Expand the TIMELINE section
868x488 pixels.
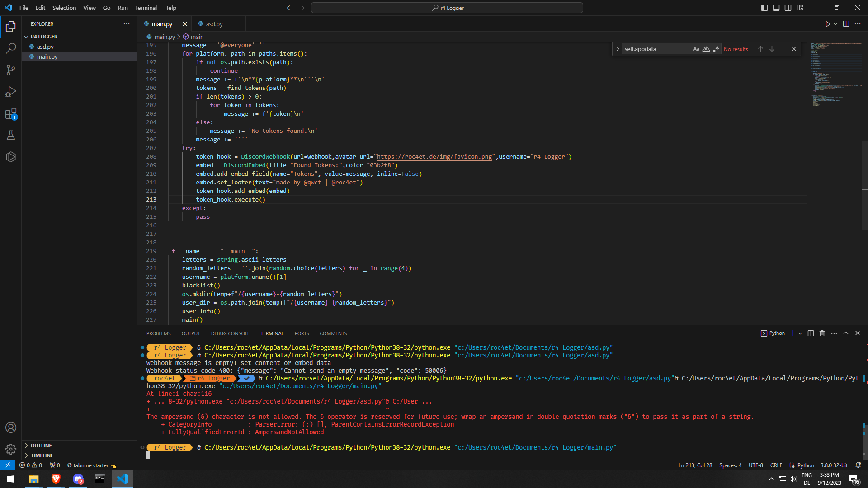point(42,455)
